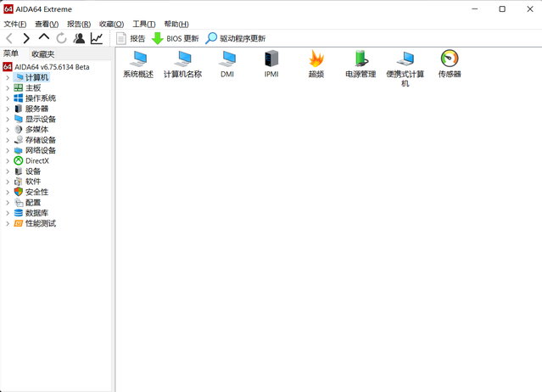Click the 数据库 icon in the tree
This screenshot has width=542, height=392.
pos(19,213)
